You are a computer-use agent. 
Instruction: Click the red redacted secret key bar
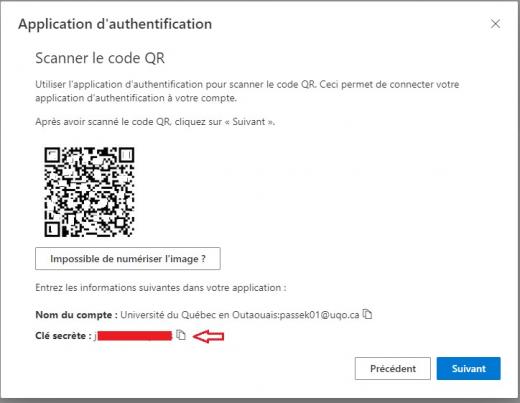pyautogui.click(x=135, y=336)
